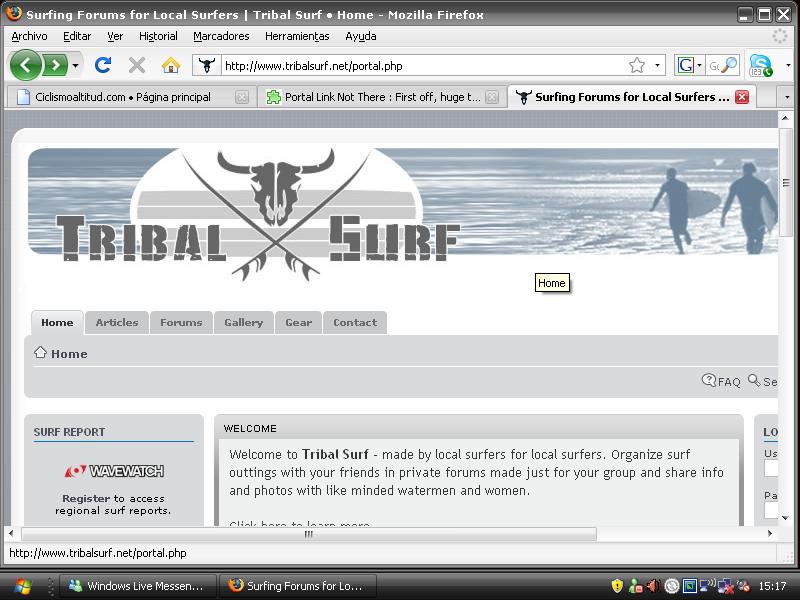This screenshot has height=600, width=800.
Task: Click Register link in Surf Report panel
Action: 86,498
